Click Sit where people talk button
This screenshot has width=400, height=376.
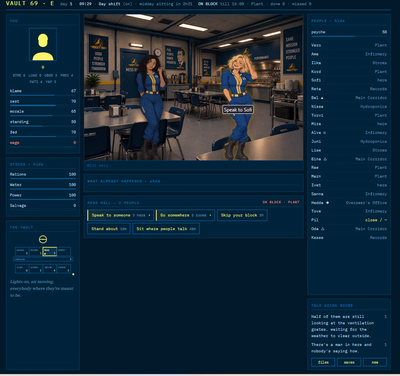[x=166, y=229]
